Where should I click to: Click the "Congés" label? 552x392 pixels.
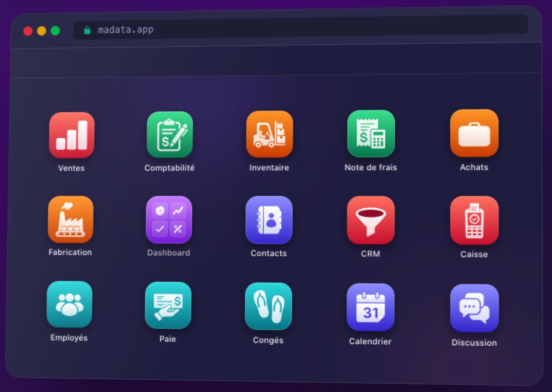[268, 340]
